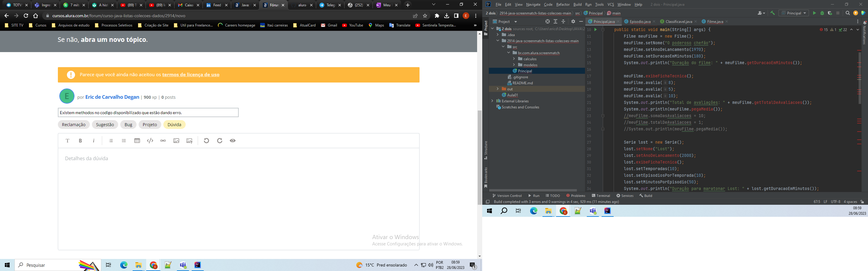Toggle Chrome side panel button
The image size is (868, 271).
tap(456, 16)
